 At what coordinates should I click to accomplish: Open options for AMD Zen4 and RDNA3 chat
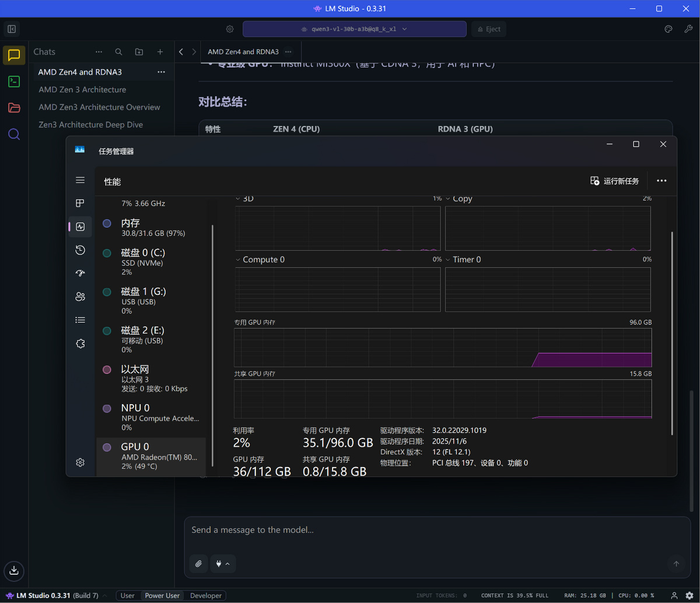pyautogui.click(x=161, y=72)
